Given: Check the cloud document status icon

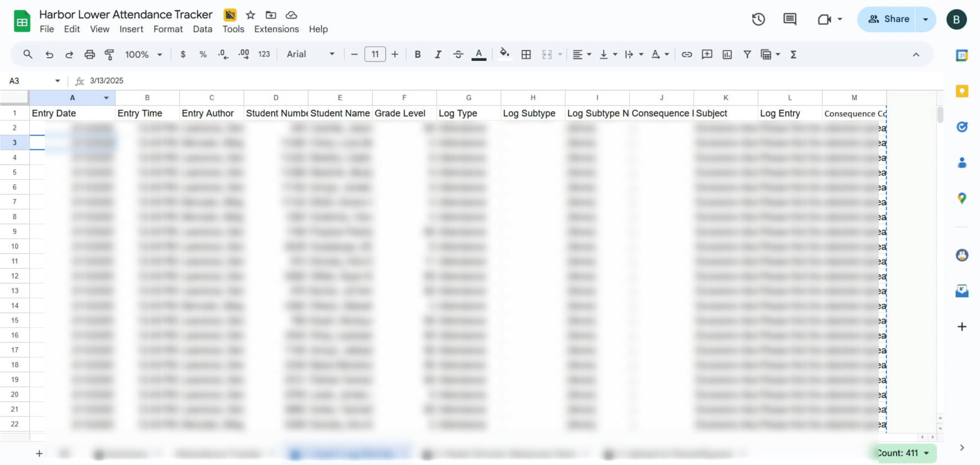Looking at the screenshot, I should [291, 15].
